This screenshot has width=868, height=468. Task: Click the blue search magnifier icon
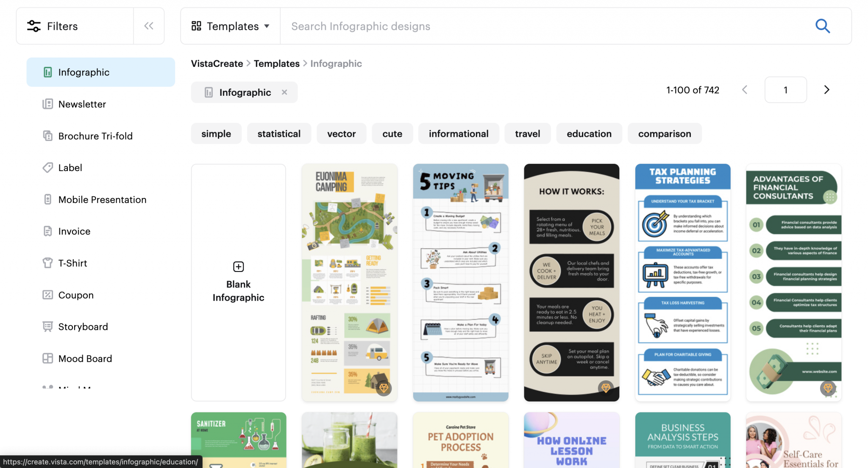pos(823,26)
